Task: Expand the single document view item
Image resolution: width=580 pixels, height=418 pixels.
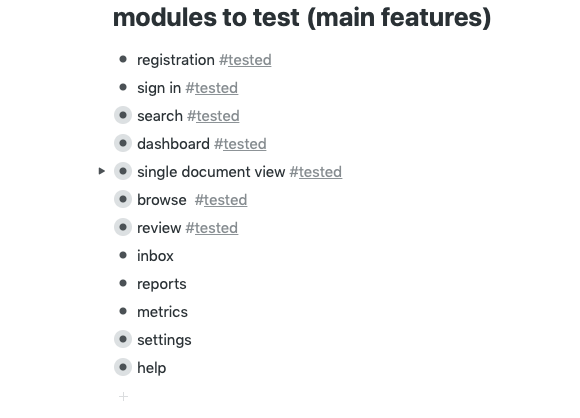Action: point(102,171)
